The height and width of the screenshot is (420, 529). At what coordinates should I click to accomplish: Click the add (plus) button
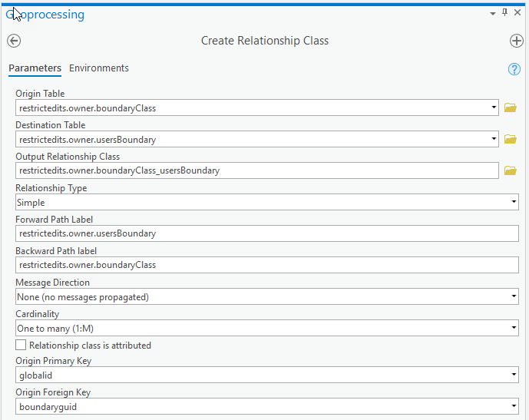tap(516, 41)
